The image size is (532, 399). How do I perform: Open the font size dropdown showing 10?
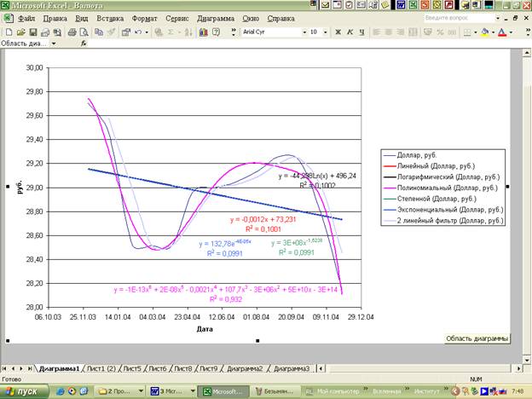[327, 32]
